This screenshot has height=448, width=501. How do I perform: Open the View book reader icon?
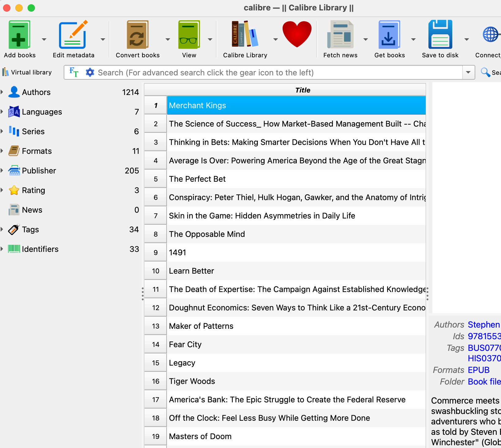pyautogui.click(x=189, y=35)
